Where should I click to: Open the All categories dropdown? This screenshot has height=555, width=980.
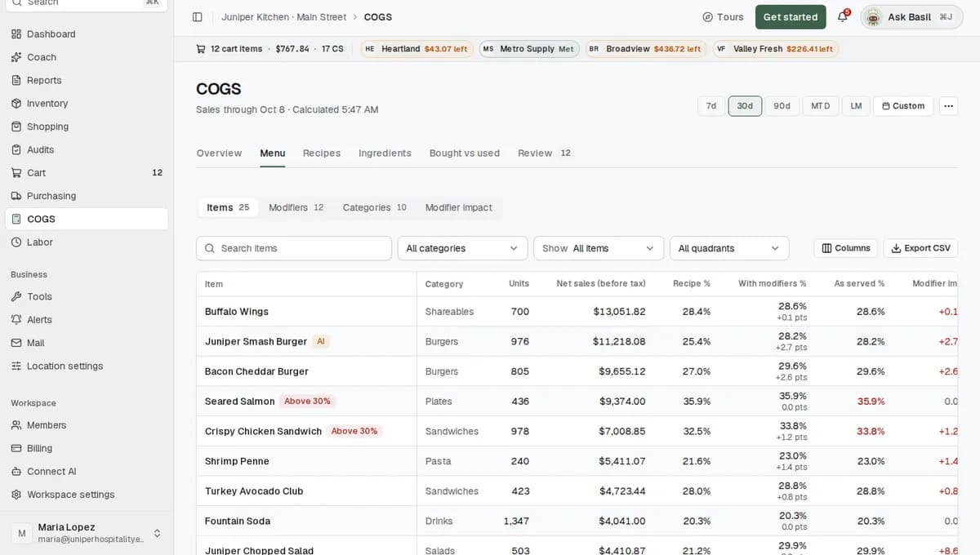(x=462, y=248)
